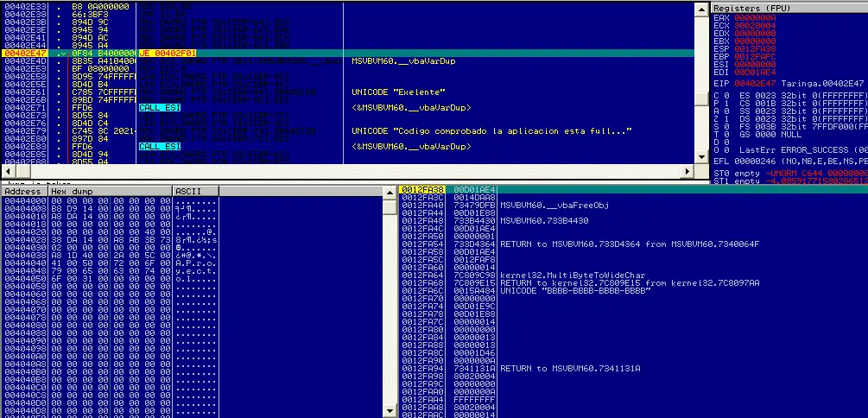Click the hex dump pane scroll-down arrow

tap(390, 411)
